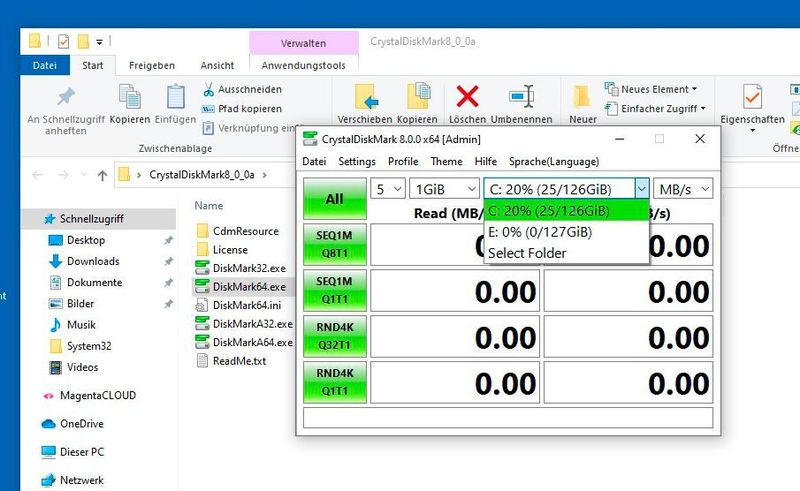Viewport: 800px width, 491px height.
Task: Select MagentaCLOUD in the navigation pane
Action: [x=97, y=396]
